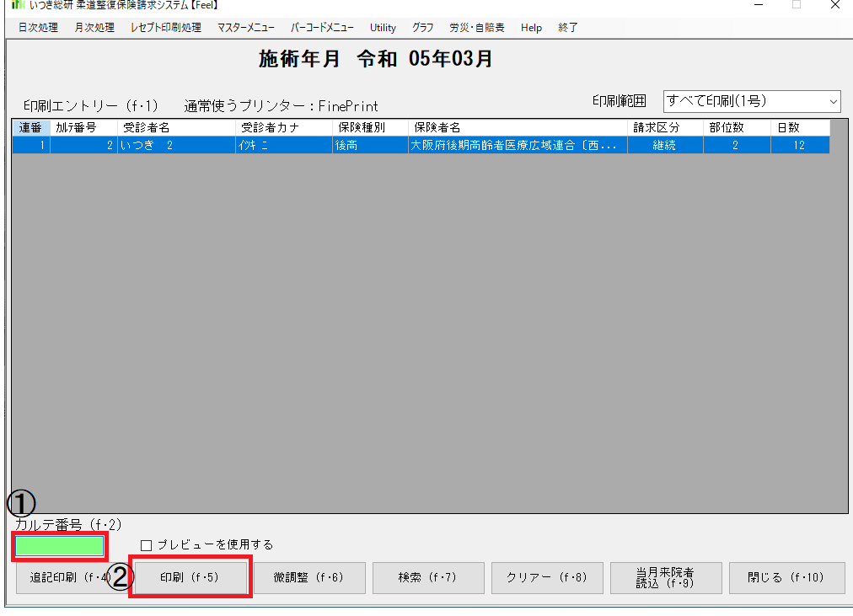Click the app icon in title bar
This screenshot has height=616, width=853.
click(x=18, y=6)
